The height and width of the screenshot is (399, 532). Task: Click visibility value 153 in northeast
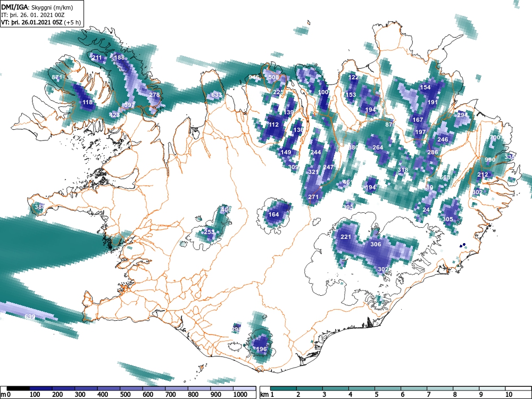point(351,95)
